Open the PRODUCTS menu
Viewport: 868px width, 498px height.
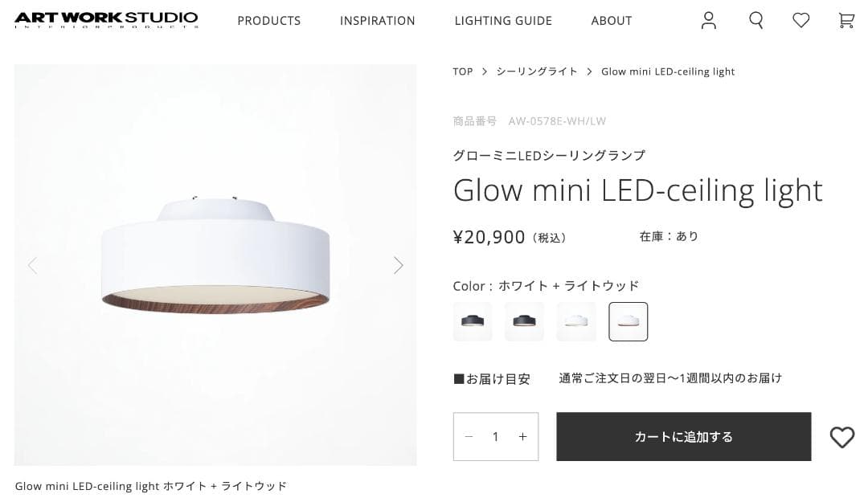pyautogui.click(x=268, y=20)
